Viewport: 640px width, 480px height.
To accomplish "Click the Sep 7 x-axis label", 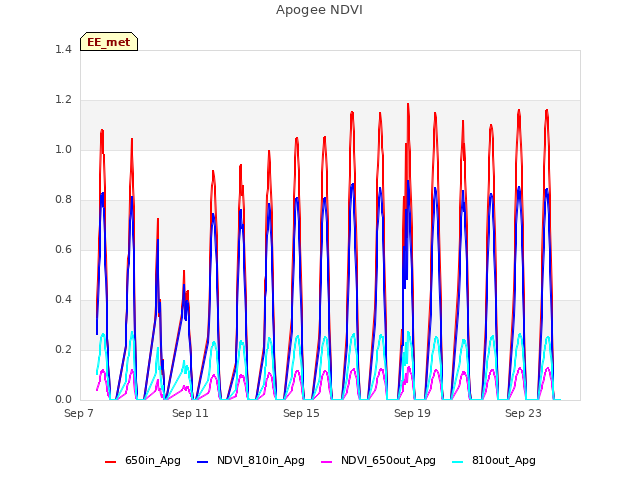I will tap(79, 413).
